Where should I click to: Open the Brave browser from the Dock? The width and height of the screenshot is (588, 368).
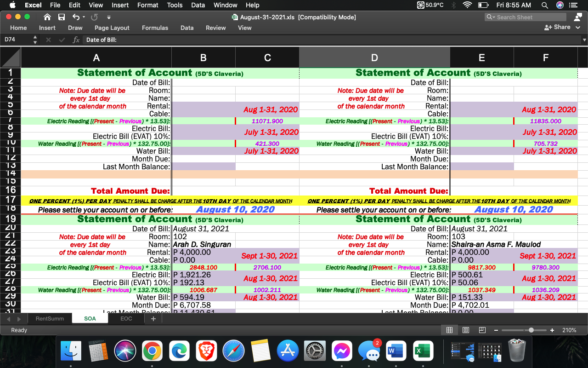coord(206,351)
